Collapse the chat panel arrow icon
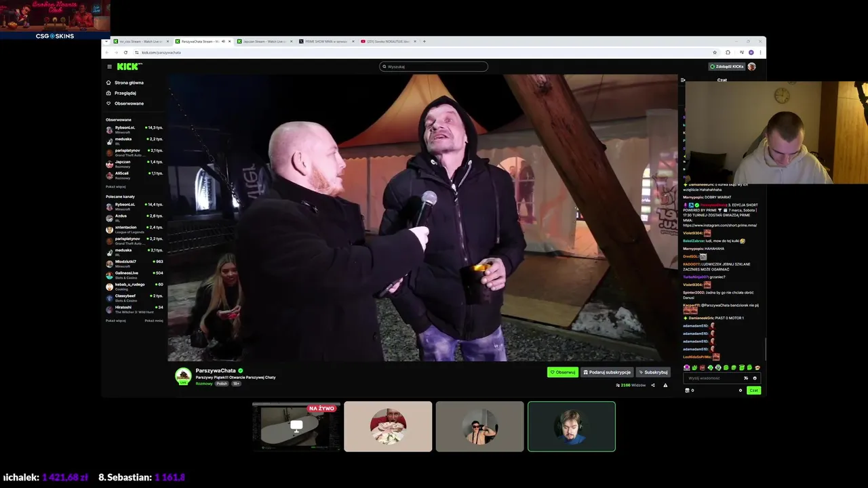Viewport: 868px width, 488px height. (683, 80)
